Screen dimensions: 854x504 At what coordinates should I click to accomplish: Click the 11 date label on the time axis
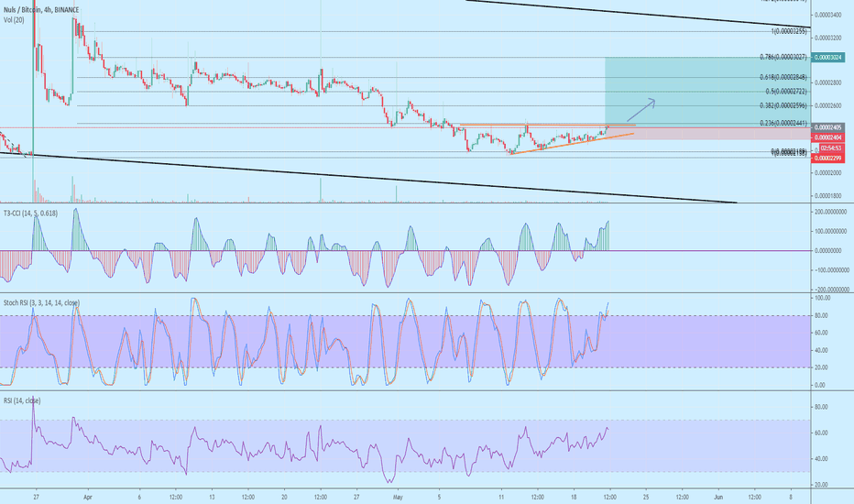tap(501, 497)
